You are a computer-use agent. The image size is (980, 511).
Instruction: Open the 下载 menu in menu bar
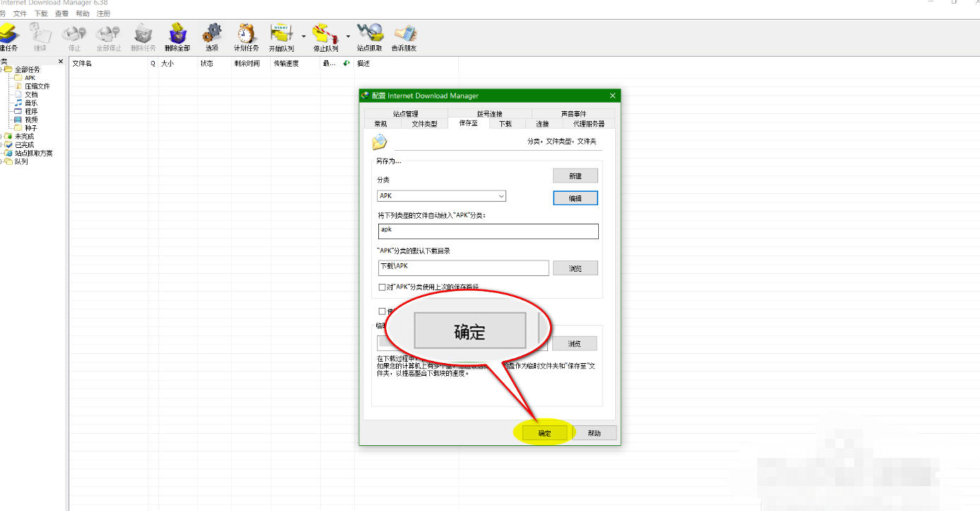[41, 13]
